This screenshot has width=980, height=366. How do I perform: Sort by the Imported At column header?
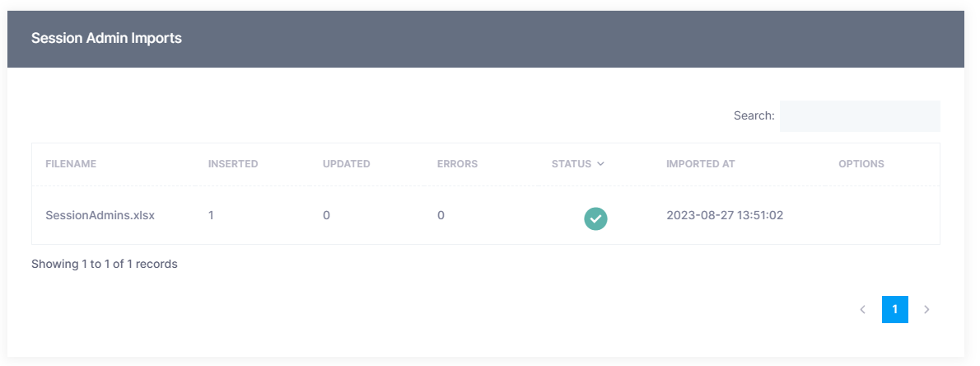click(x=700, y=164)
